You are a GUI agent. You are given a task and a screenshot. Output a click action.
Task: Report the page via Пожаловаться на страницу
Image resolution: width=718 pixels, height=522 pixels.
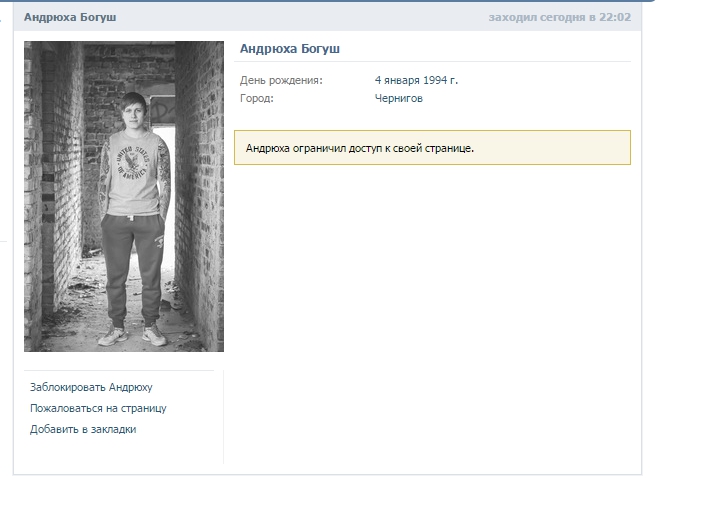tap(98, 408)
